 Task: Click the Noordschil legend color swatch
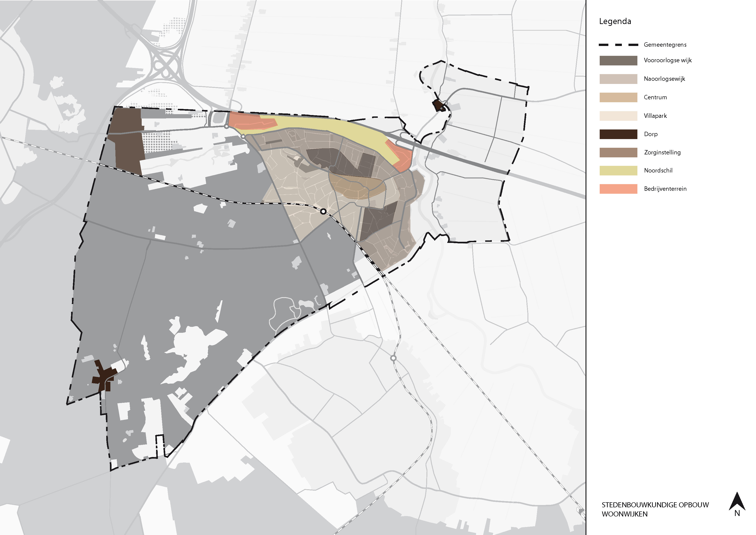618,170
